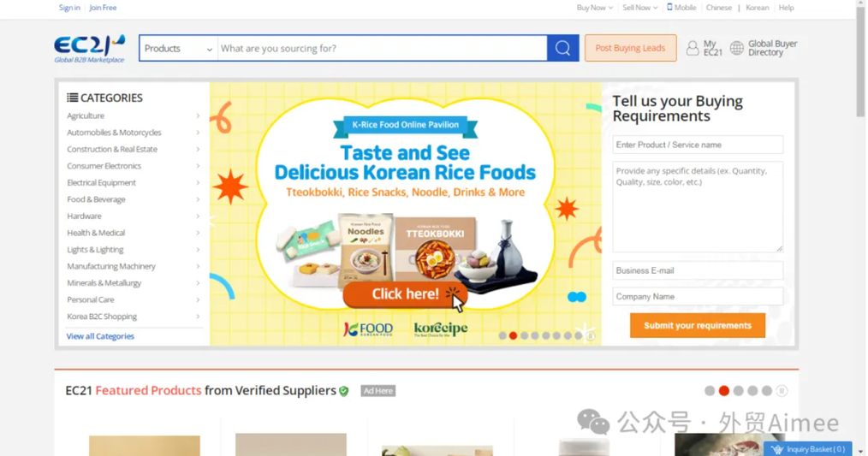Viewport: 868px width, 456px height.
Task: Click the Post Buying Leads button
Action: (x=630, y=48)
